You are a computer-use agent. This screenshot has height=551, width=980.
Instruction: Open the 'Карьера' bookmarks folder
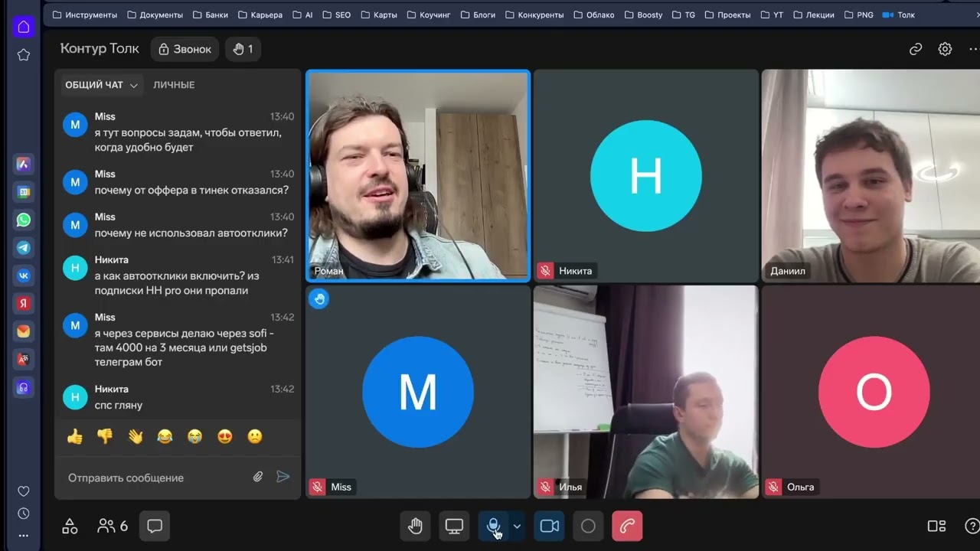tap(260, 15)
